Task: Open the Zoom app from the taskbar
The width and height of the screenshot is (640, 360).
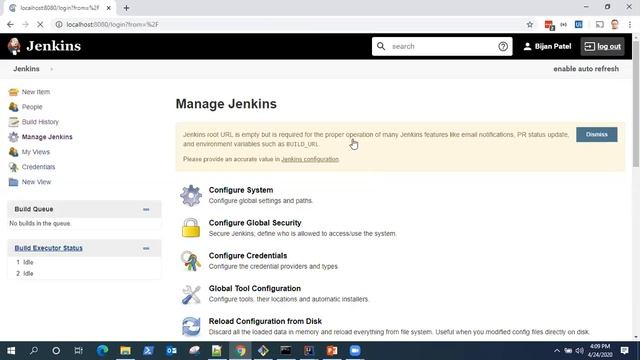Action: click(x=355, y=351)
